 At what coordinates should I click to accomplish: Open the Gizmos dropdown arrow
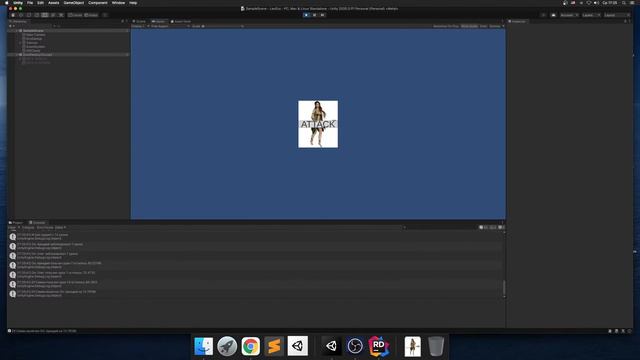(x=503, y=26)
